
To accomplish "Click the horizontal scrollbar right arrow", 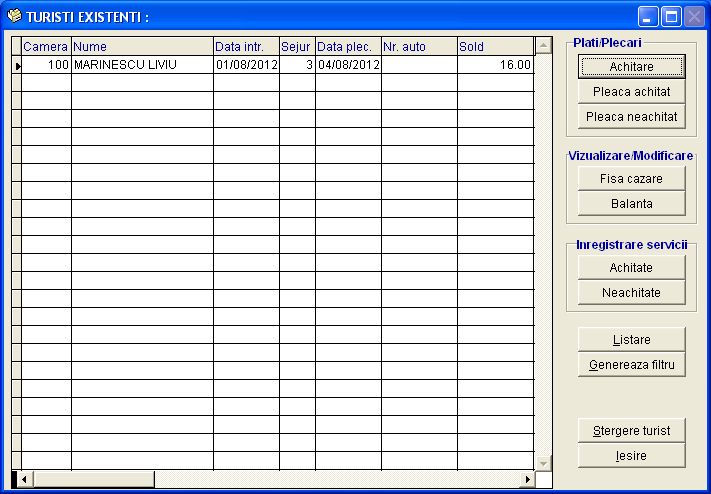I will coord(527,479).
